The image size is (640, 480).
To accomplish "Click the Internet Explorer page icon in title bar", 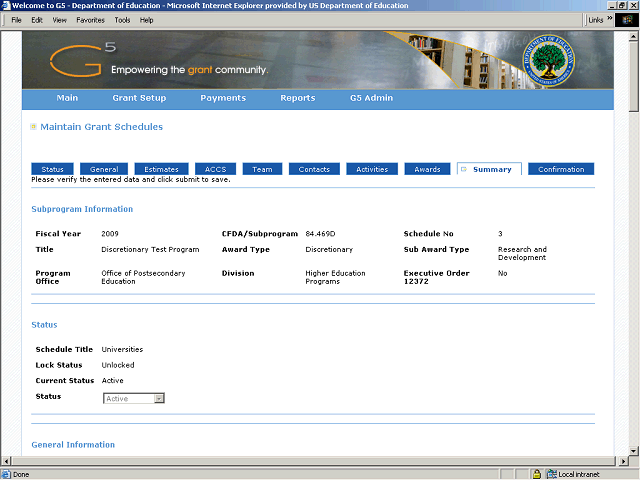I will click(6, 5).
